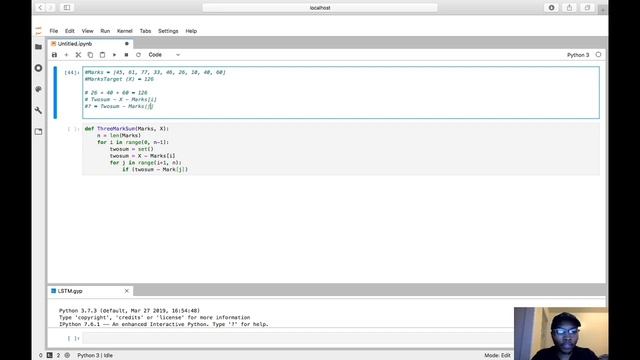
Task: Click the comment cell numbered 44
Action: point(341,93)
